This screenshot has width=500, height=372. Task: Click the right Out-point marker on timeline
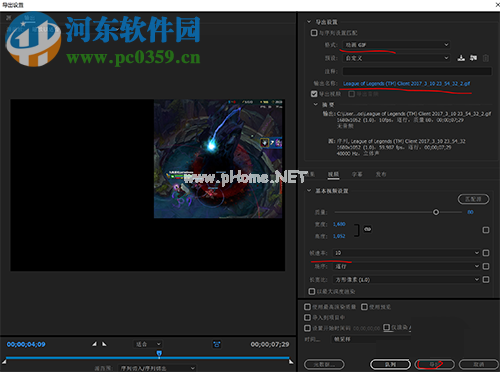291,361
